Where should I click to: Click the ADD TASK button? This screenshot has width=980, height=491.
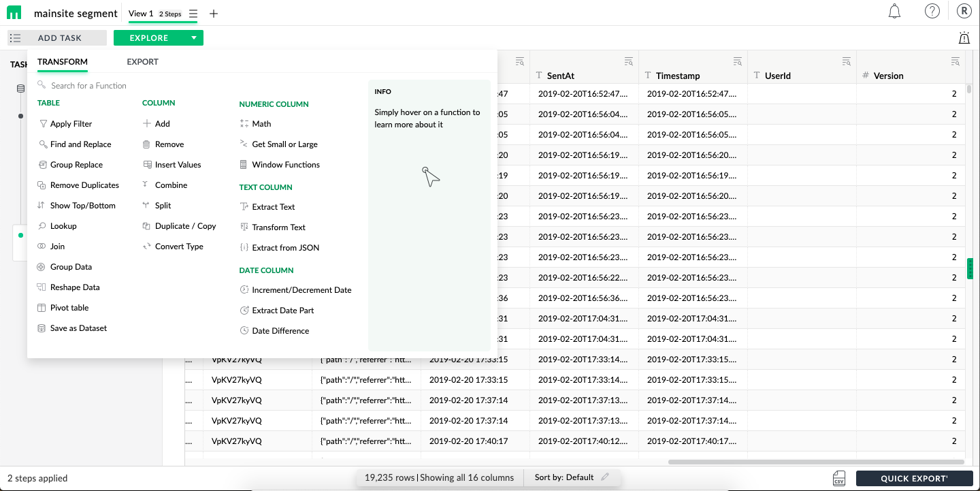tap(57, 38)
